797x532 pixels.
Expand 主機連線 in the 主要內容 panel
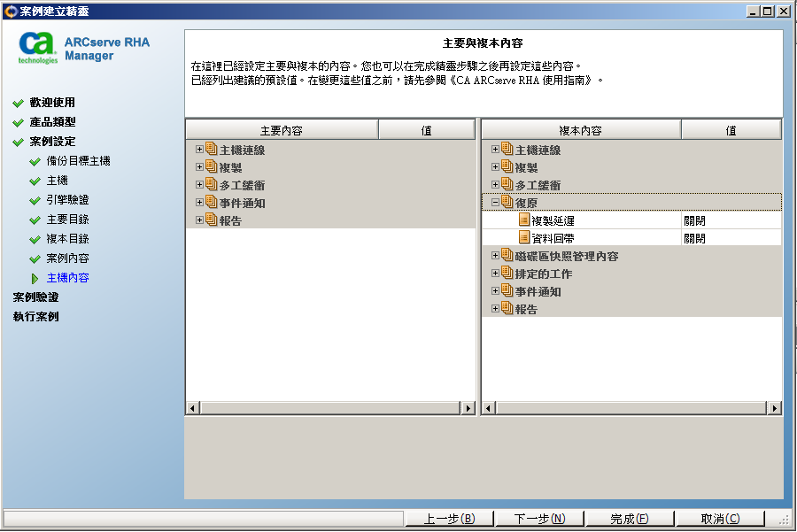click(199, 150)
